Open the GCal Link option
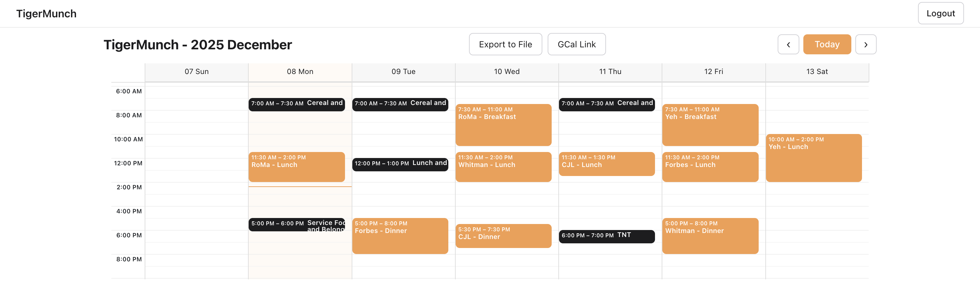980x297 pixels. [576, 44]
